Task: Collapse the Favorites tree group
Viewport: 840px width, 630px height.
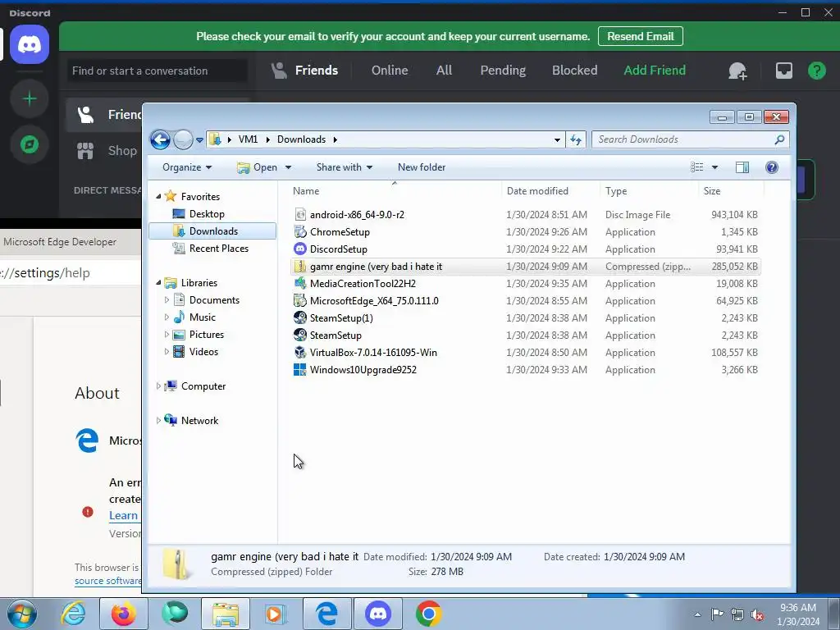Action: point(158,197)
